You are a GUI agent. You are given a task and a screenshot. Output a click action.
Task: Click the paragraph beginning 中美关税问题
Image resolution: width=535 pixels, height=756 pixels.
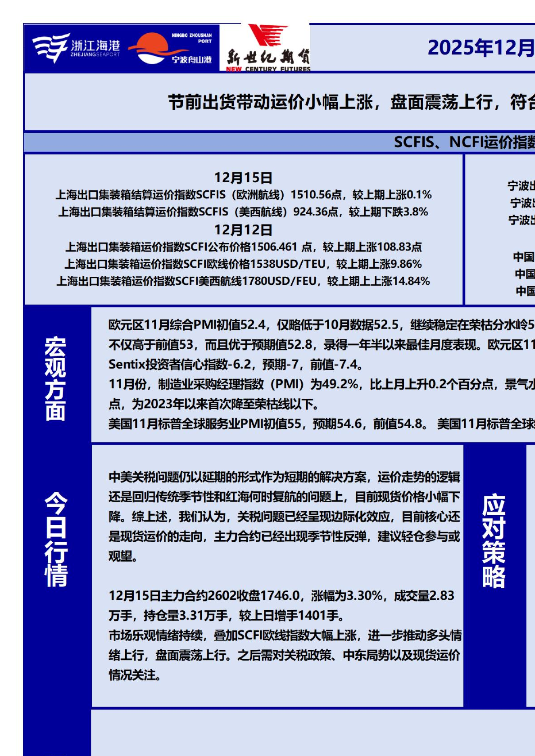(284, 516)
